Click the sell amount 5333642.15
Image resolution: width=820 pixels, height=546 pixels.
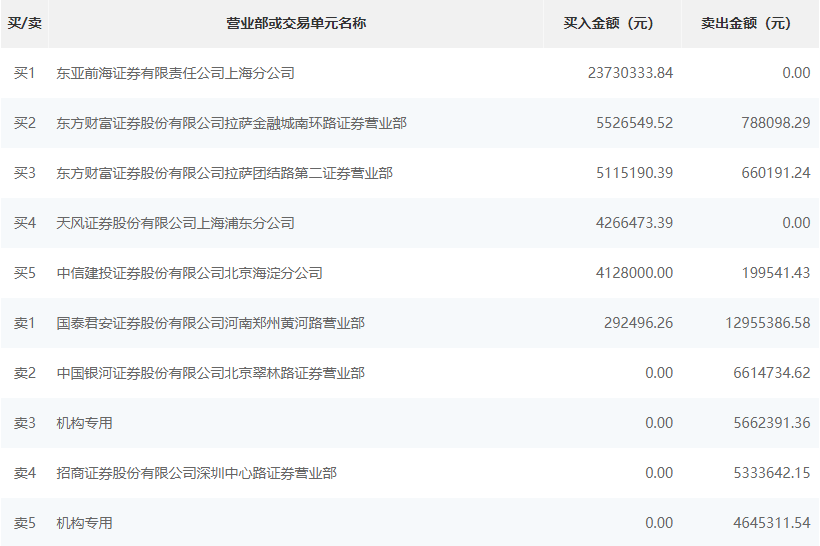pyautogui.click(x=772, y=473)
